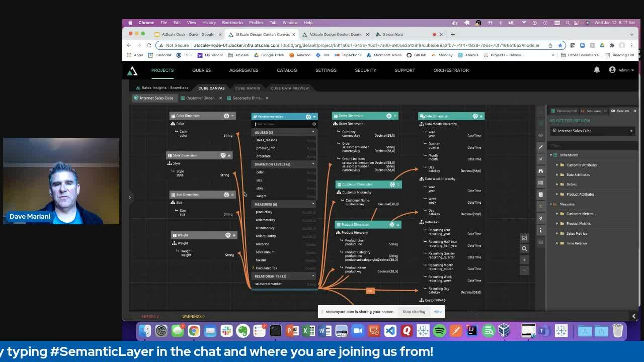This screenshot has height=362, width=644.
Task: Open the ERRORS 0 status entry
Action: [150, 317]
